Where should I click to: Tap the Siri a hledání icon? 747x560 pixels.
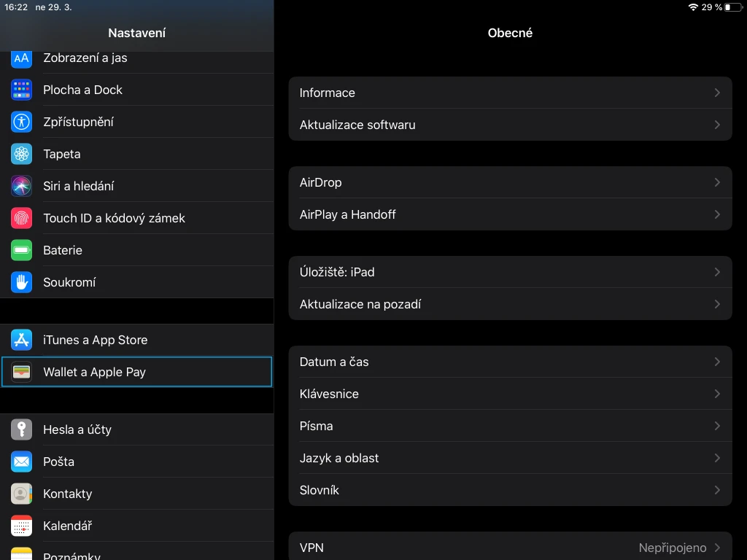(x=21, y=186)
